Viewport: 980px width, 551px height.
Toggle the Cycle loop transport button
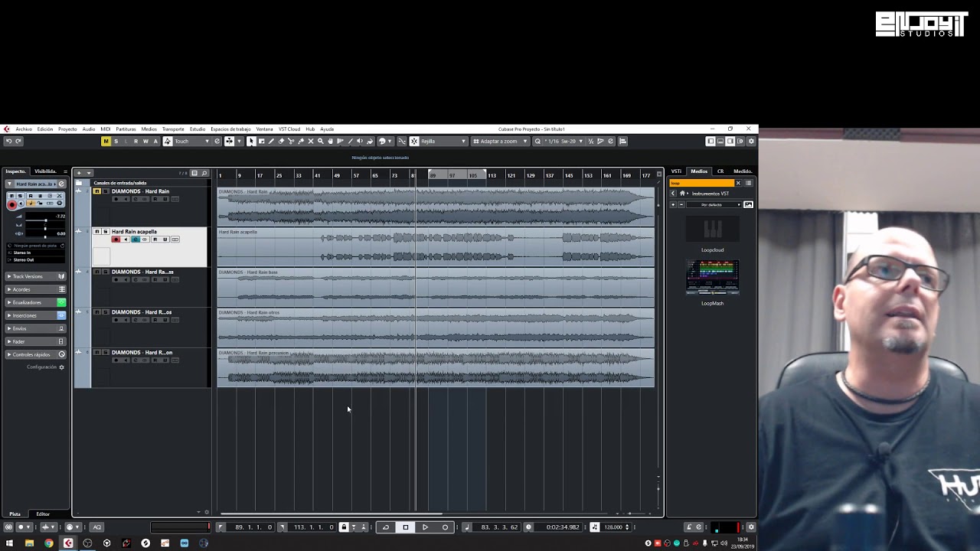tap(386, 527)
